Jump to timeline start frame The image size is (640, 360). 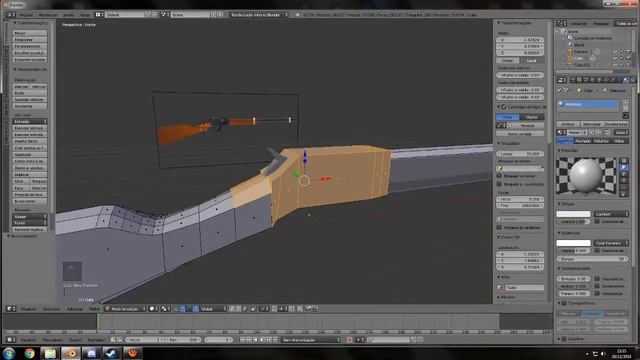[x=242, y=340]
